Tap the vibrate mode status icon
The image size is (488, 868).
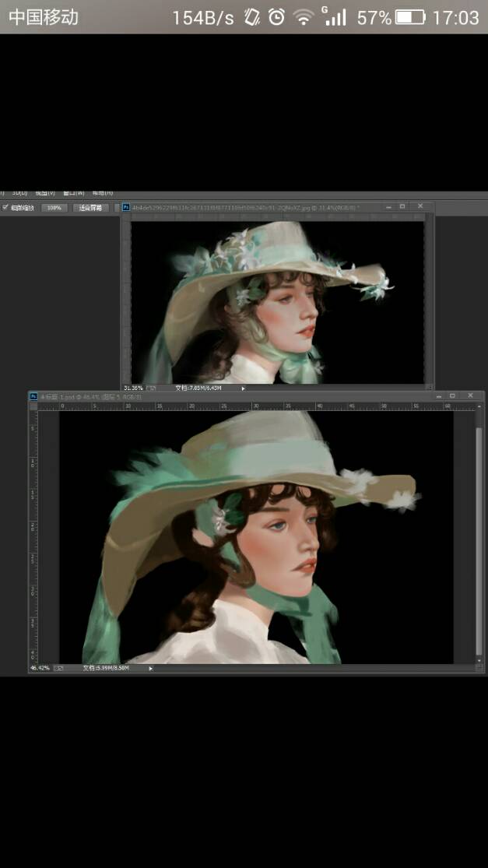click(x=252, y=17)
